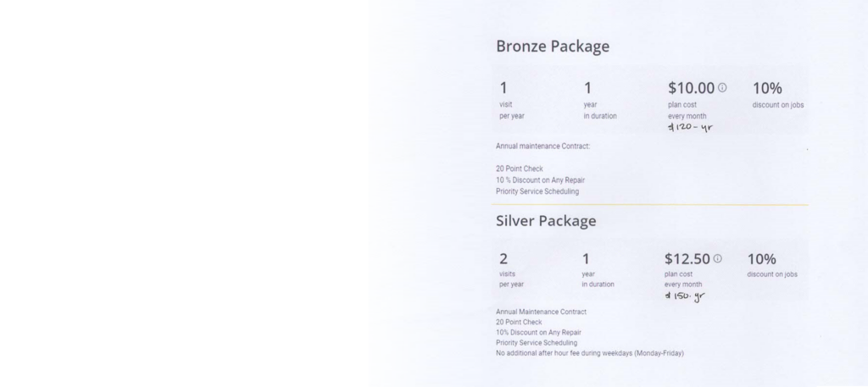Click the $12.50 plan cost amount
Viewport: 868px width, 387px height.
point(687,259)
